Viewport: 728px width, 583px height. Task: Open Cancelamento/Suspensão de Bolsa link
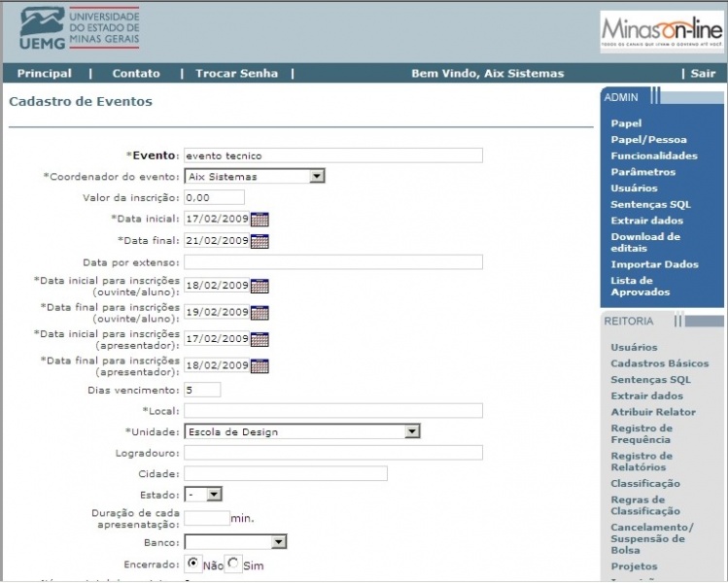(652, 538)
